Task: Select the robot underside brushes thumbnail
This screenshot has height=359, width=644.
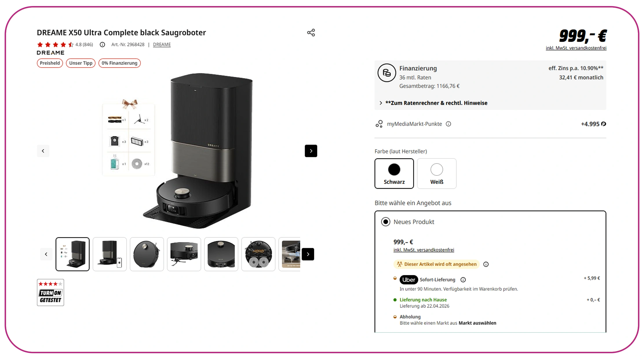Action: [x=258, y=254]
